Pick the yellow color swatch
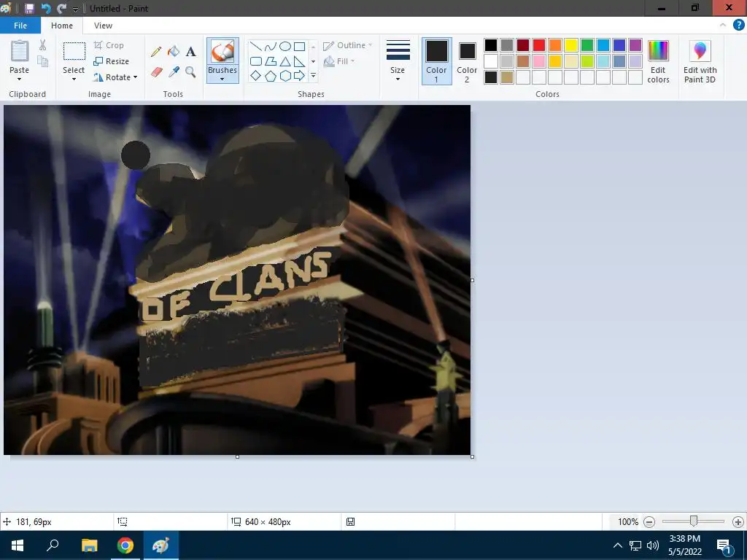This screenshot has width=747, height=560. [x=570, y=45]
